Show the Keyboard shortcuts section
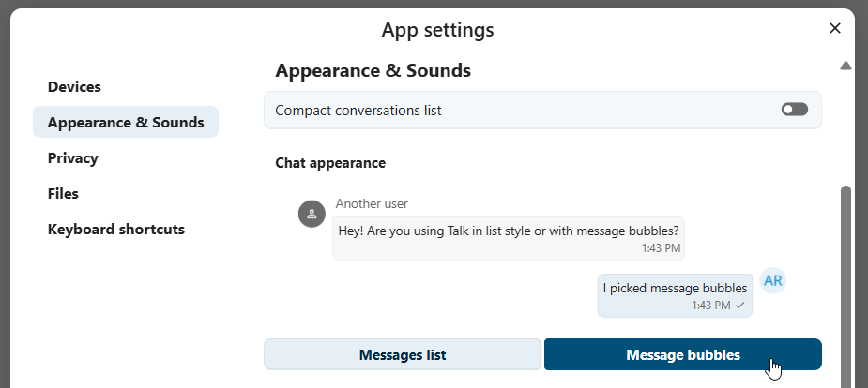 click(116, 229)
